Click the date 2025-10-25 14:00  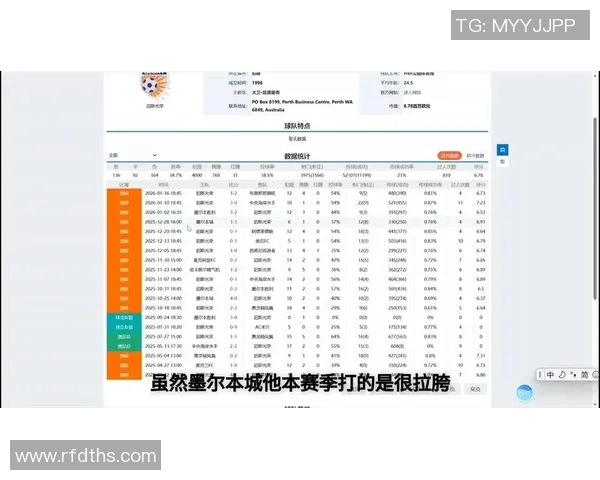click(x=163, y=299)
